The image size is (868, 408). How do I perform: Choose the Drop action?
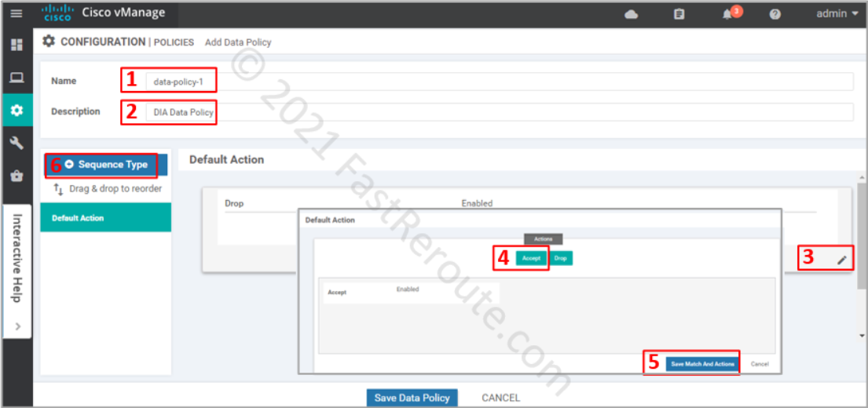[x=560, y=257]
